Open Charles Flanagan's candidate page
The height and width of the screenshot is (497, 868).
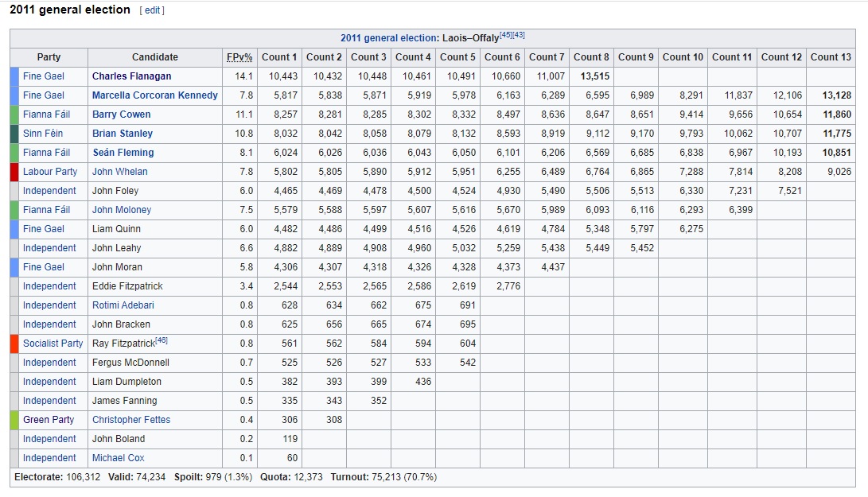(132, 76)
